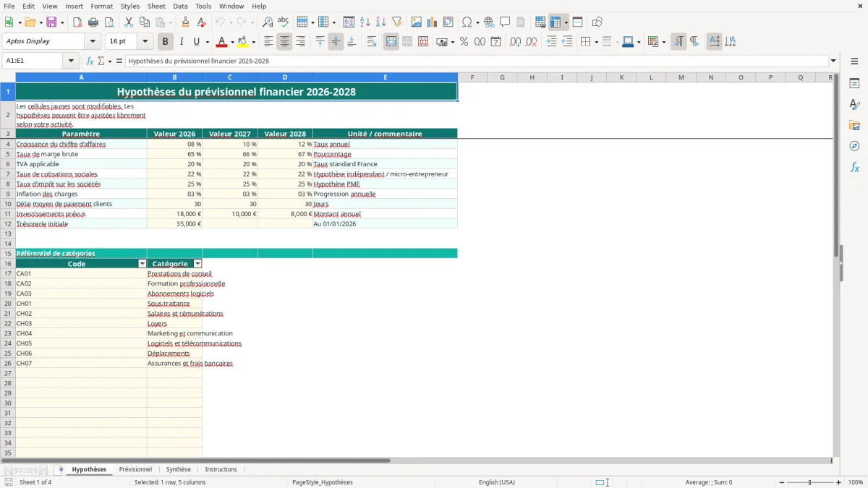868x488 pixels.
Task: Insert a pivot table
Action: pos(448,22)
